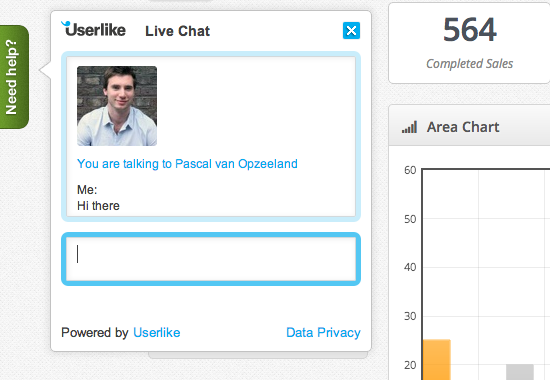Screen dimensions: 550x380
Task: Click the agent's profile photo
Action: pos(117,106)
